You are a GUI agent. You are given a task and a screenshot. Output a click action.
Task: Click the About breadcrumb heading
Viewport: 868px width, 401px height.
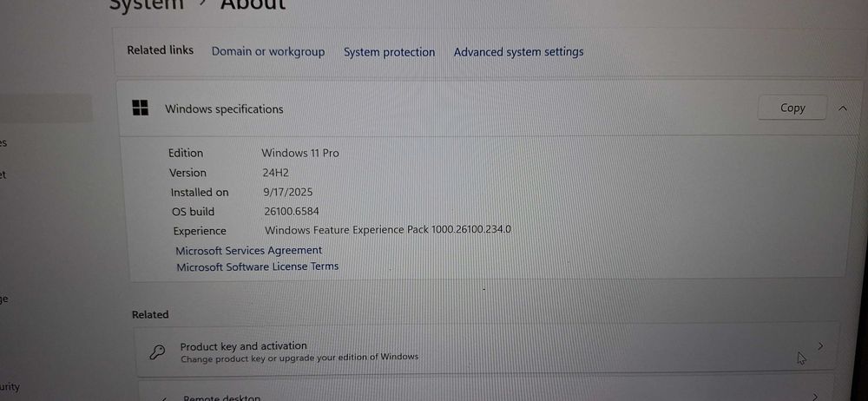(253, 4)
